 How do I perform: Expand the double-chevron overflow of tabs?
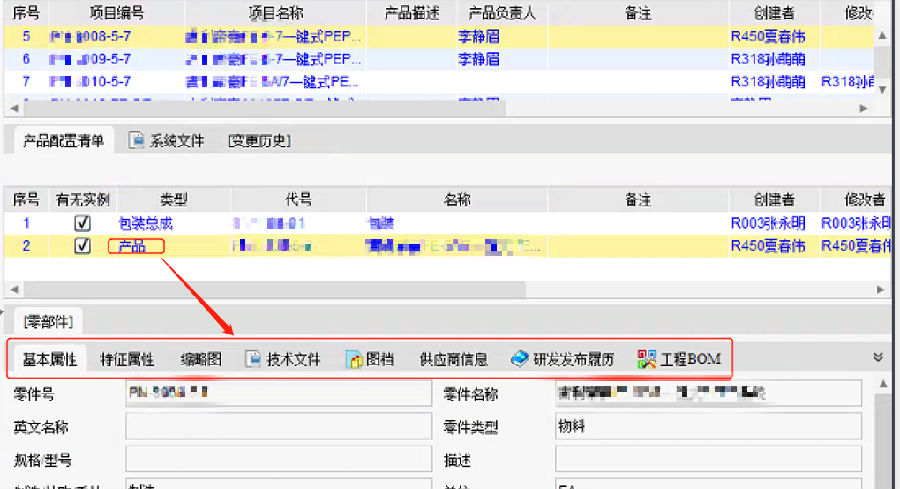878,357
